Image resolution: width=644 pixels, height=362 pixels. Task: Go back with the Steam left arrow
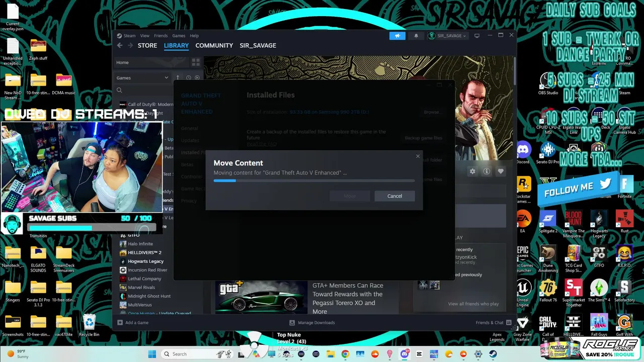tap(120, 45)
